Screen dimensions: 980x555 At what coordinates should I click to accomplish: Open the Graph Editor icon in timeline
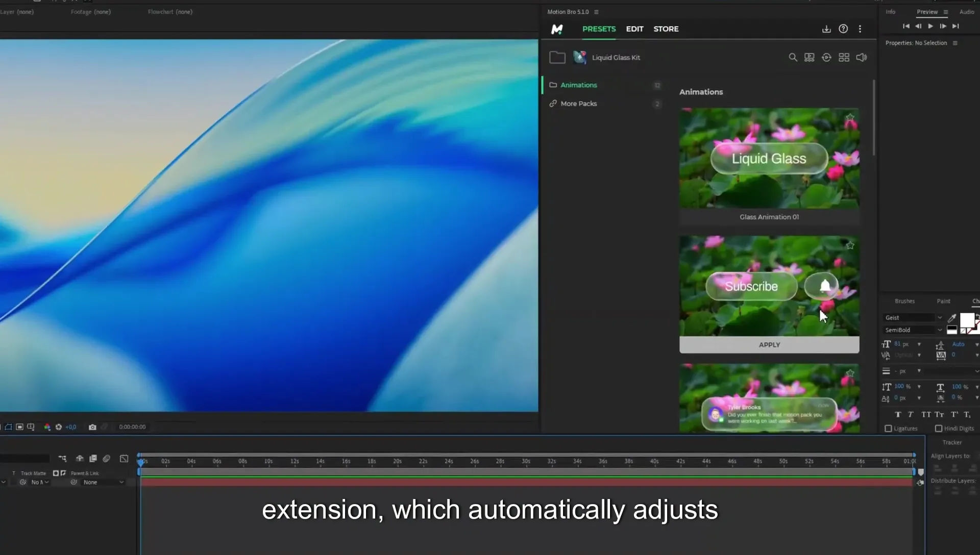pyautogui.click(x=124, y=459)
